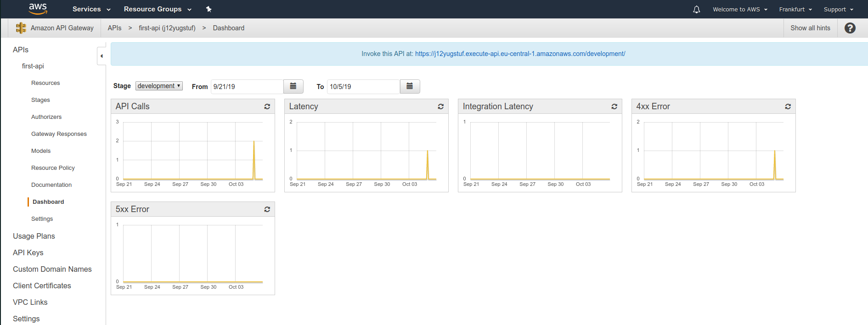
Task: Collapse the left navigation panel arrow
Action: pyautogui.click(x=101, y=56)
